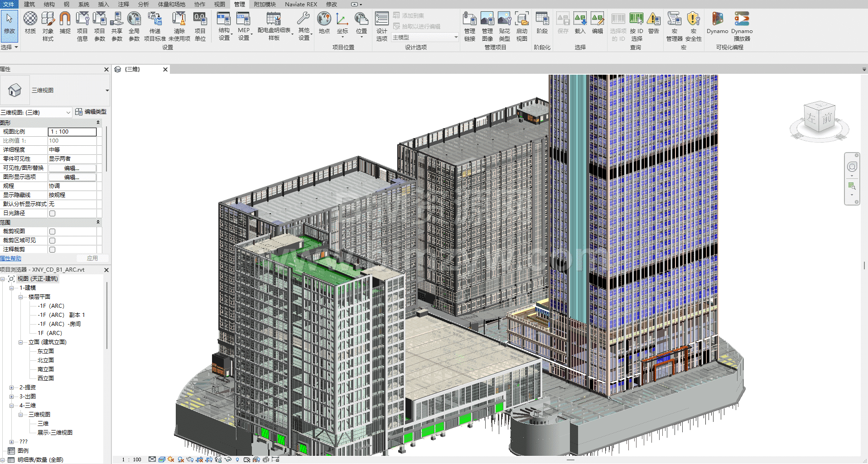Check Crop Region Visible (裁剪区域可见) box

click(x=53, y=240)
